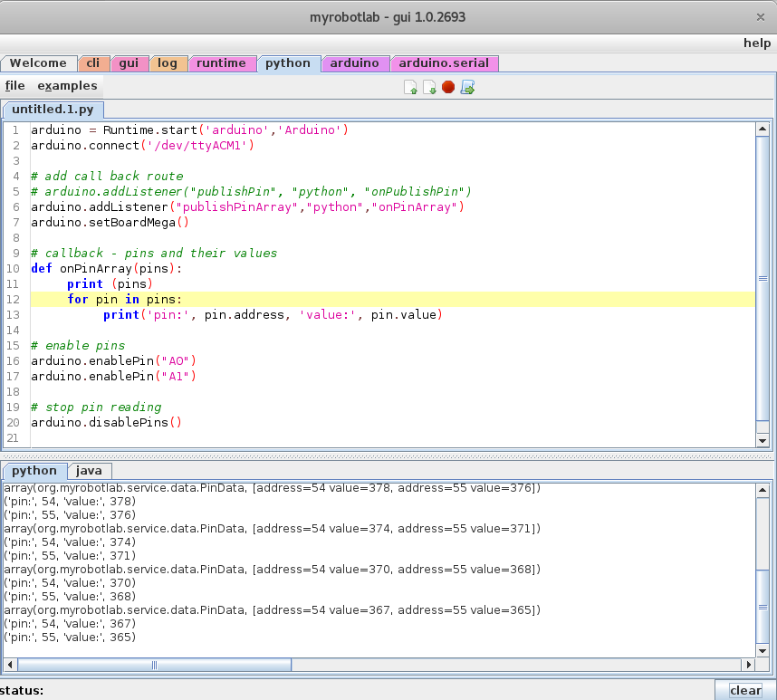777x700 pixels.
Task: Click the console vertical scrollbar up arrow
Action: [x=763, y=491]
